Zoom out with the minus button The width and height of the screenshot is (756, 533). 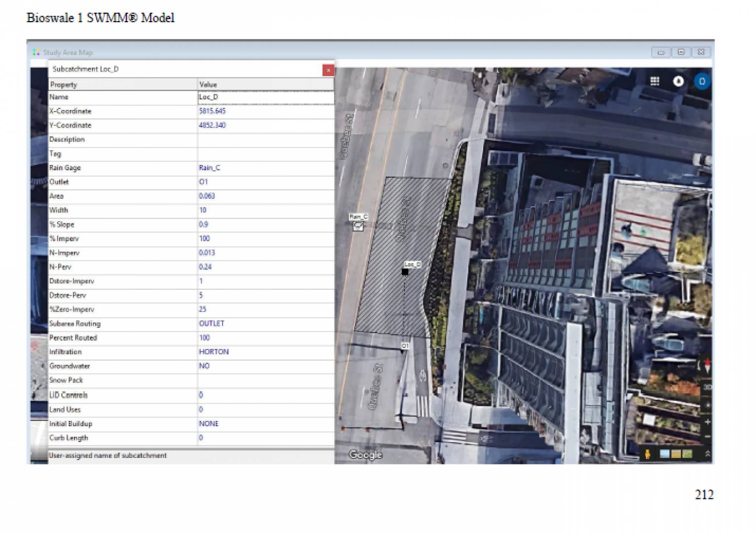[x=707, y=437]
